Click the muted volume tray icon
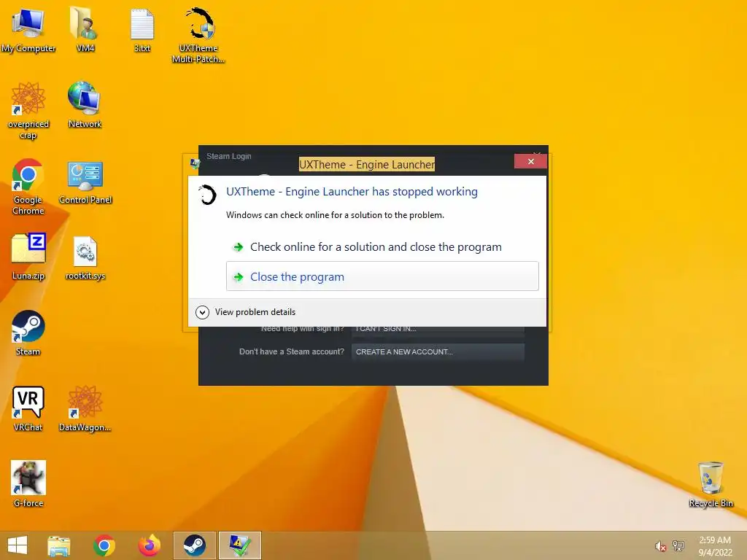 point(660,546)
